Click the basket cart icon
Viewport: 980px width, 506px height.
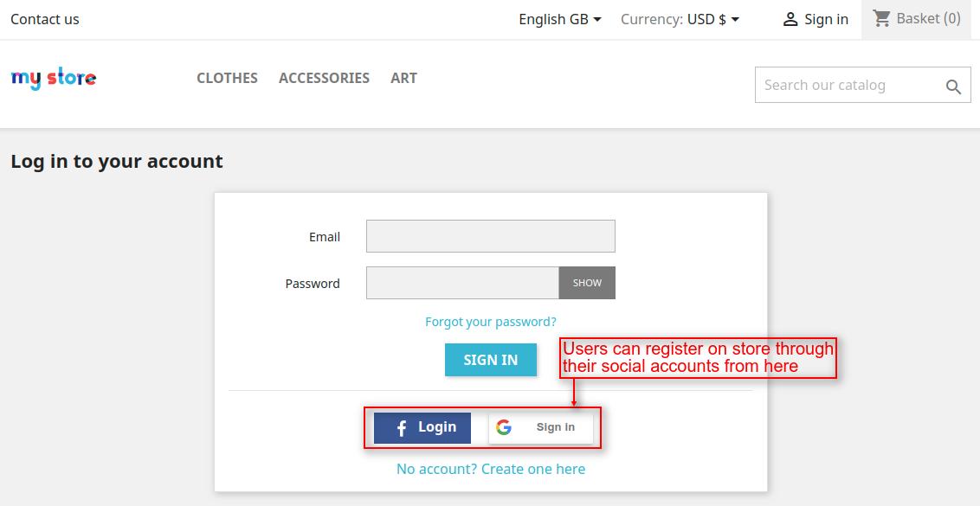(x=882, y=19)
